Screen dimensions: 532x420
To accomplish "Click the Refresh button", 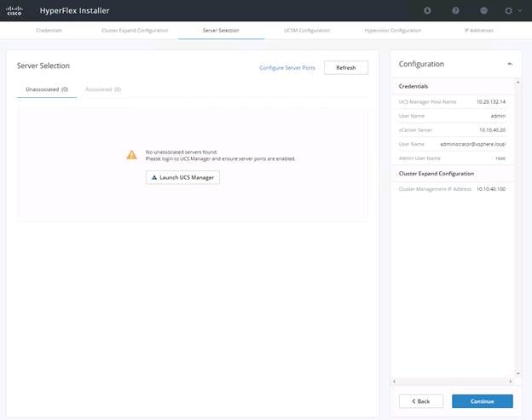I will (346, 68).
